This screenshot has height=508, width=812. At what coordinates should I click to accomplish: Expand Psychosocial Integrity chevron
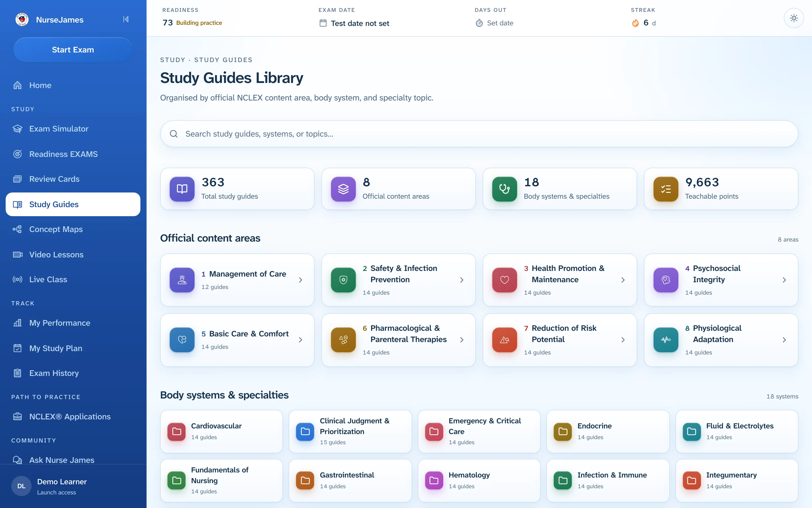[x=784, y=280]
